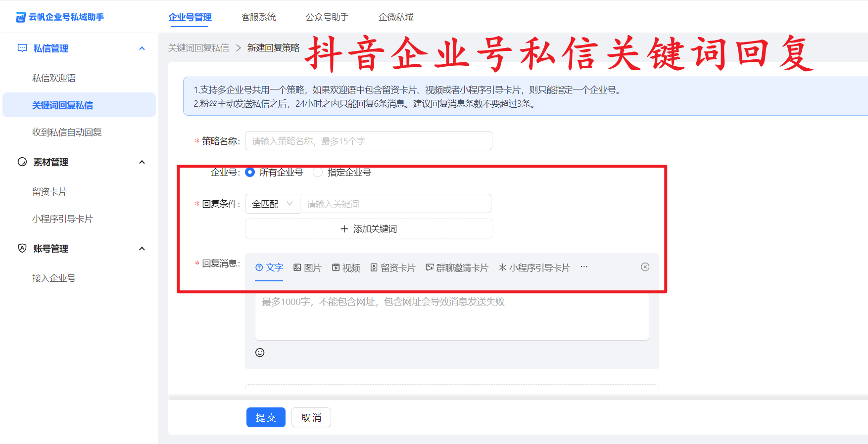Viewport: 868px width, 444px height.
Task: Select the 指定企业号 radio button
Action: (x=318, y=172)
